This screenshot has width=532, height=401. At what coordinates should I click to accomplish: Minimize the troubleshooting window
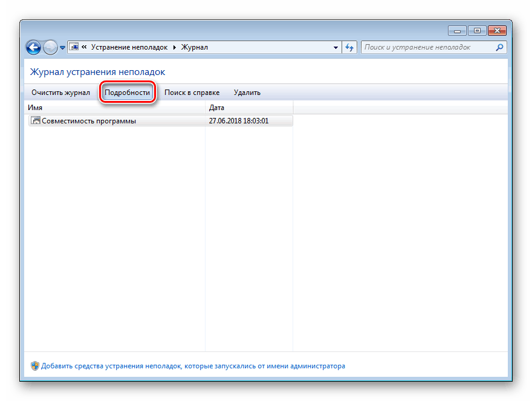point(457,31)
